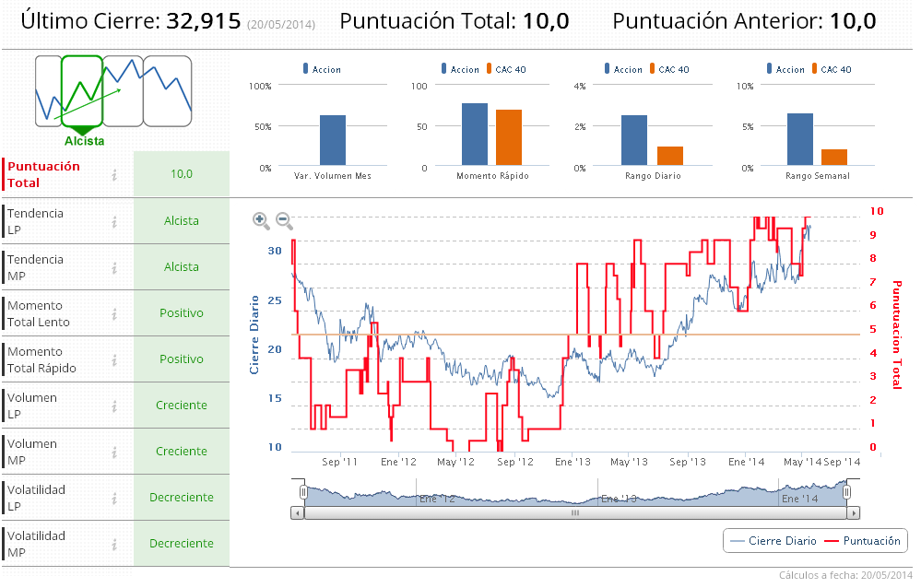The height and width of the screenshot is (588, 921).
Task: Toggle CAC 40 legend in Rango Semanal chart
Action: [832, 69]
